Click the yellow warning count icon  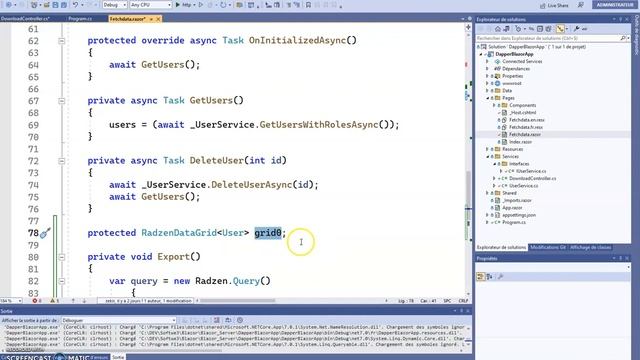(x=52, y=301)
